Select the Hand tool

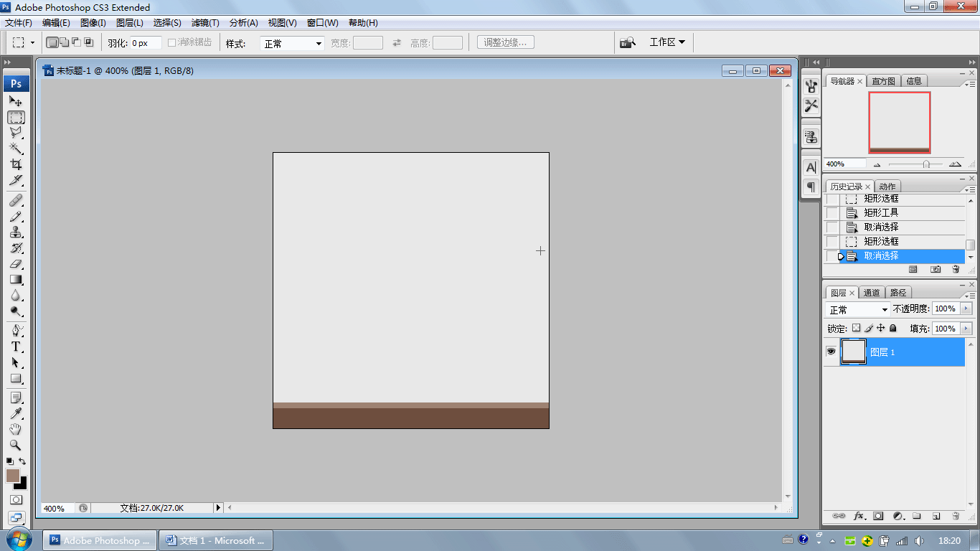16,430
